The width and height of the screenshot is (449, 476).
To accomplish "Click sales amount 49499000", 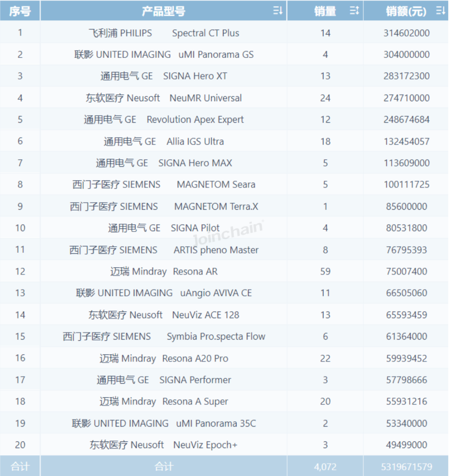I will tap(407, 445).
